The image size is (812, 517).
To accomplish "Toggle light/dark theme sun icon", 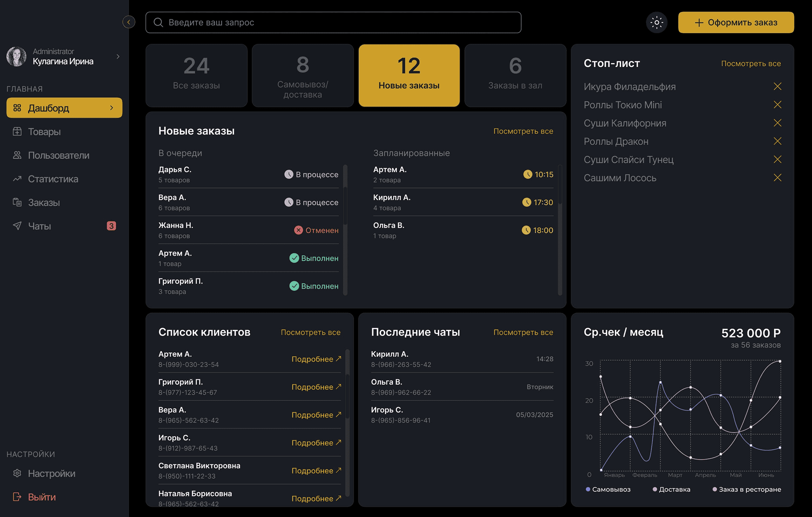I will click(656, 22).
